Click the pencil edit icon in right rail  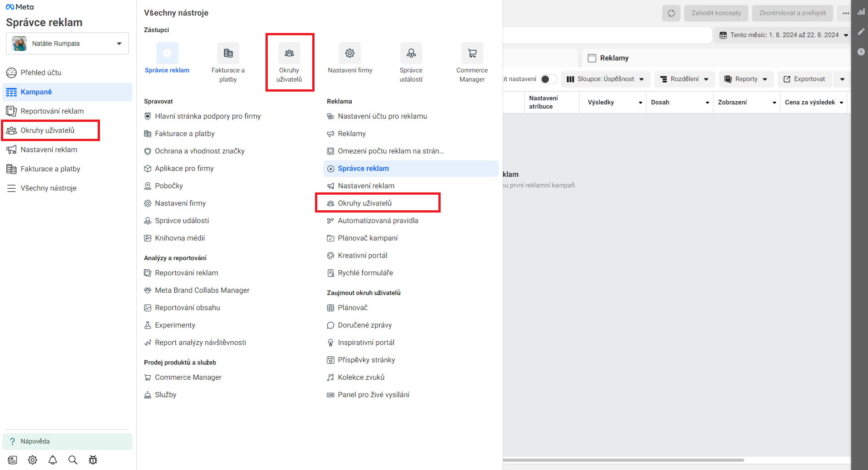861,32
